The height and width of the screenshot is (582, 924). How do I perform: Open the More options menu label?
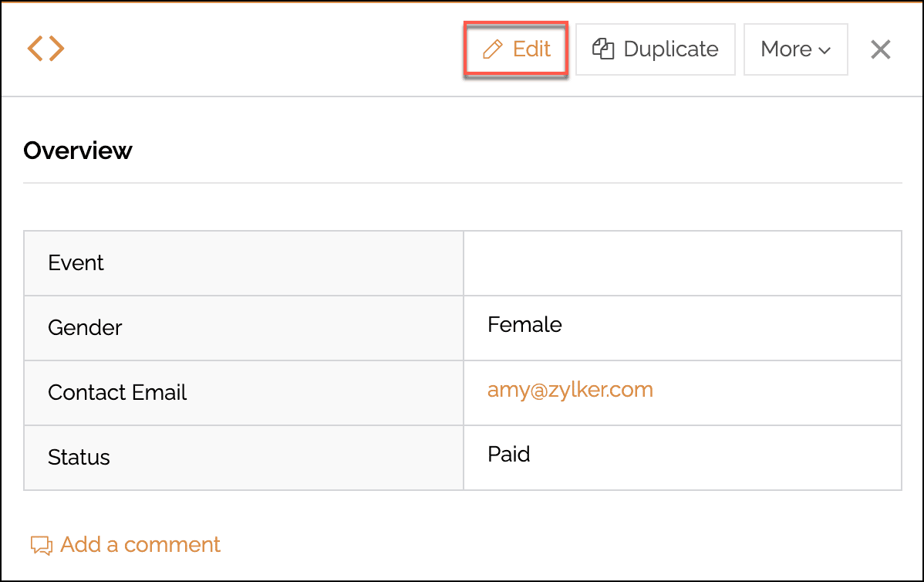[x=786, y=49]
